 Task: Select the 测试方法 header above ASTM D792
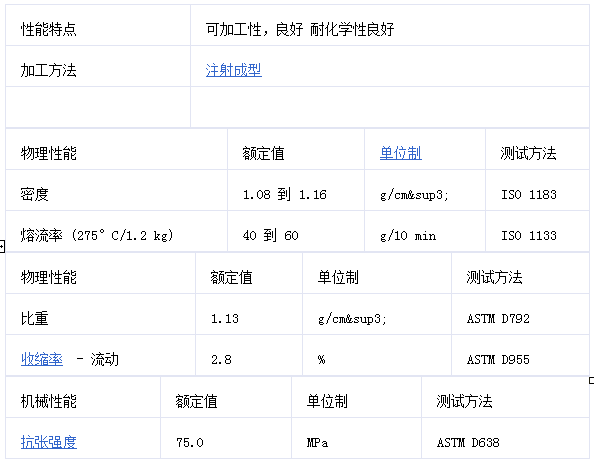tap(494, 277)
